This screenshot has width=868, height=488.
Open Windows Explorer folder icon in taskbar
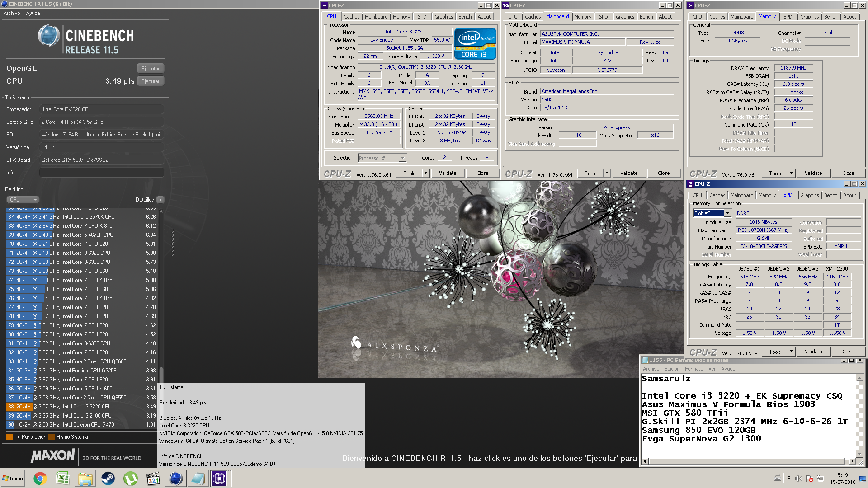[x=85, y=479]
